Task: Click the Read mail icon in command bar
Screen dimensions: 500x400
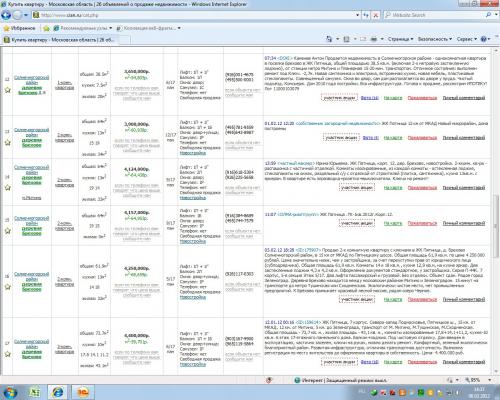Action: (363, 39)
